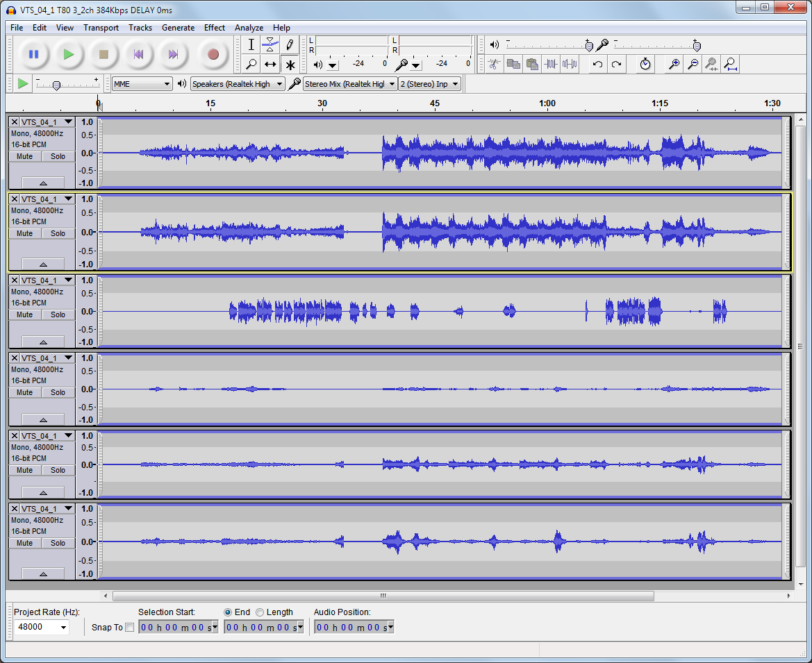Image resolution: width=812 pixels, height=663 pixels.
Task: Mute the first VTS_04_1 track
Action: point(25,156)
